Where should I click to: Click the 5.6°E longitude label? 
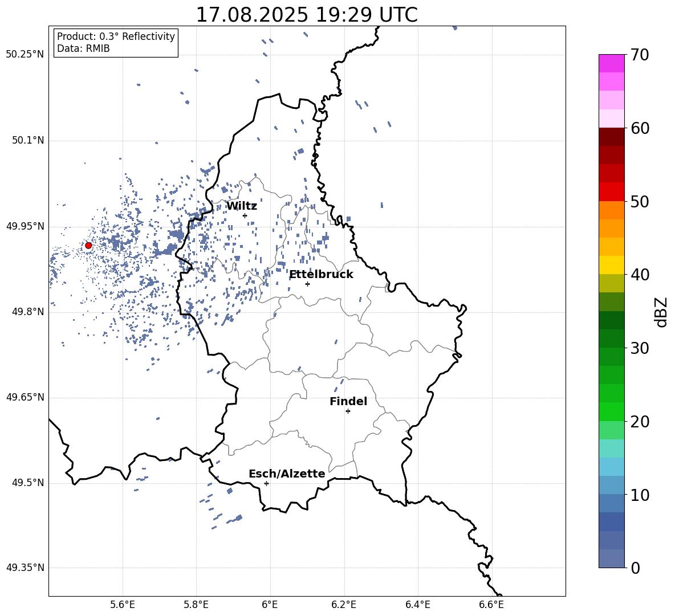coord(123,605)
